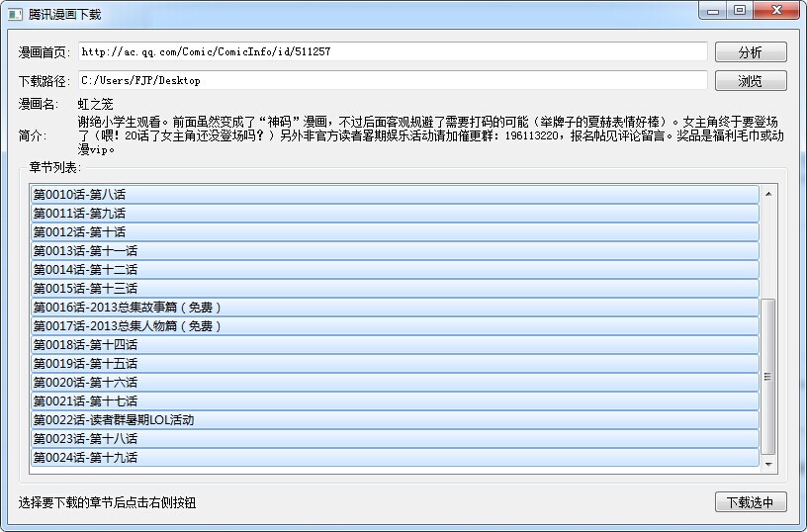
Task: Click the chapter list scroll-up arrow
Action: point(768,194)
